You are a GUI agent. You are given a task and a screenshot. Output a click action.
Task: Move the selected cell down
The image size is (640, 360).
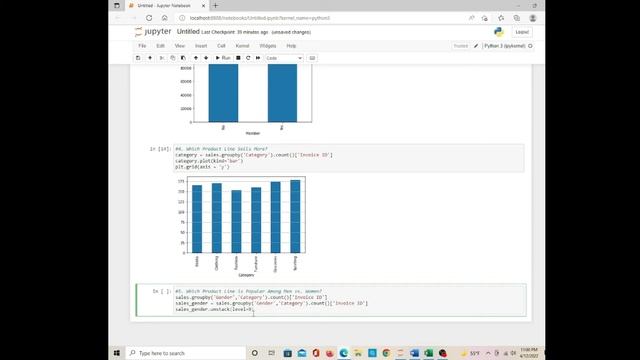point(206,58)
